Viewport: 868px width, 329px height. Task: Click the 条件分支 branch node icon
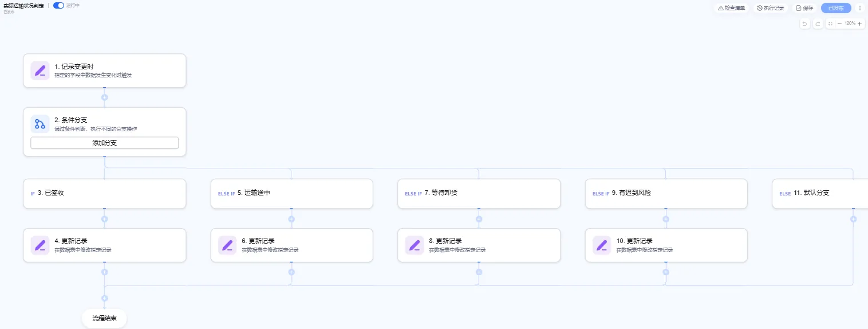(x=40, y=124)
